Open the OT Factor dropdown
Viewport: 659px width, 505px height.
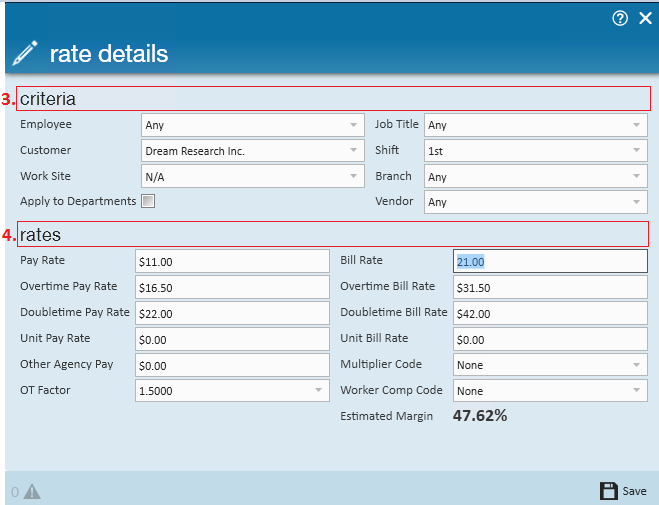232,391
